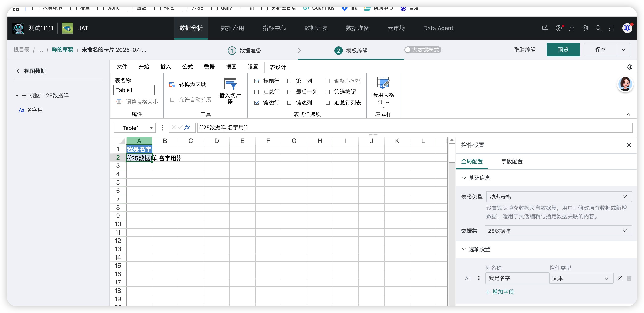Close the 控件设置 panel
This screenshot has height=313, width=644.
629,145
